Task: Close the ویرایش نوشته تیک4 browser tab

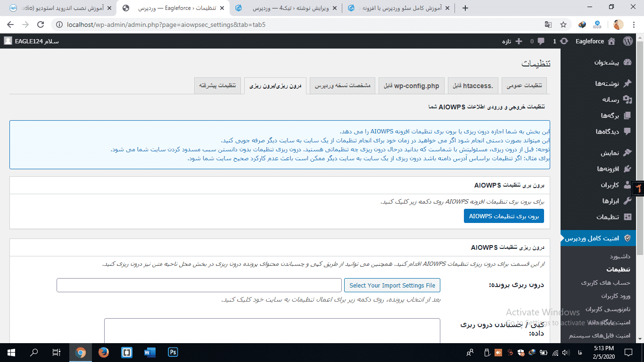Action: click(335, 8)
